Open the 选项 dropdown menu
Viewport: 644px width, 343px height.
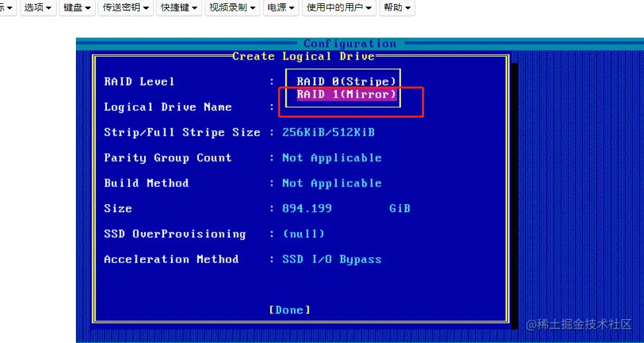pos(38,8)
